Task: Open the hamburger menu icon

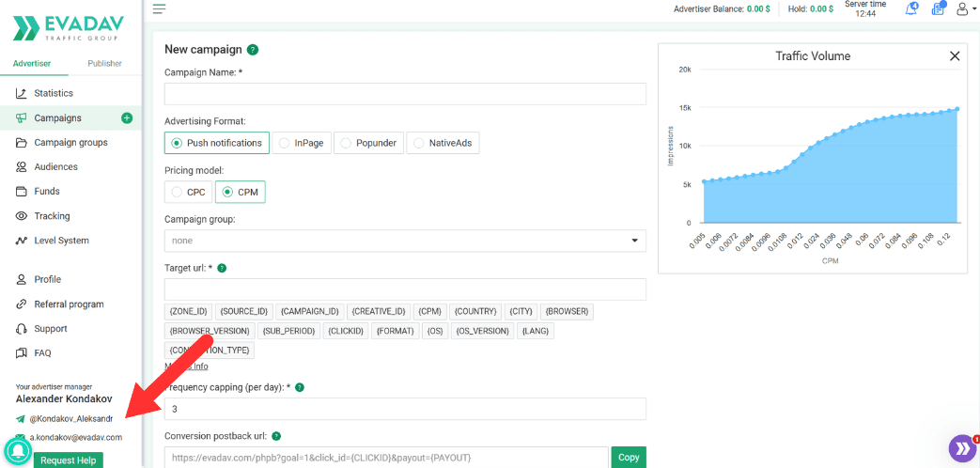Action: coord(160,8)
